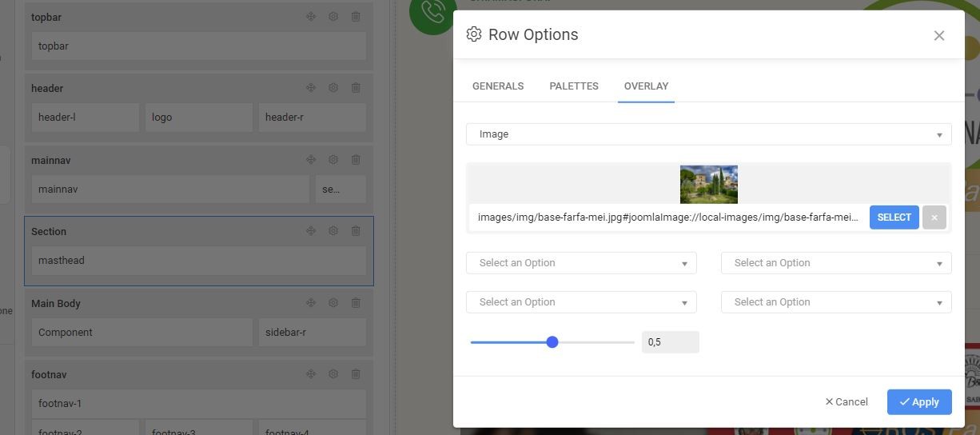The image size is (980, 435).
Task: Switch to the Palettes tab
Action: pos(574,86)
